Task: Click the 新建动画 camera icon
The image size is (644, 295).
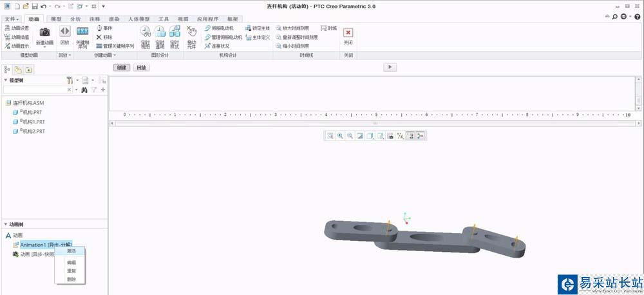Action: pyautogui.click(x=44, y=32)
